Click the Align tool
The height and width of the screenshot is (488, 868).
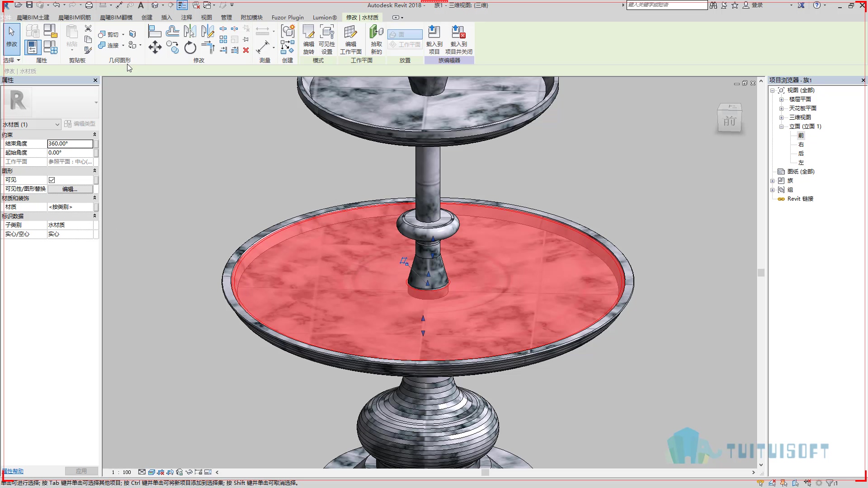coord(155,31)
